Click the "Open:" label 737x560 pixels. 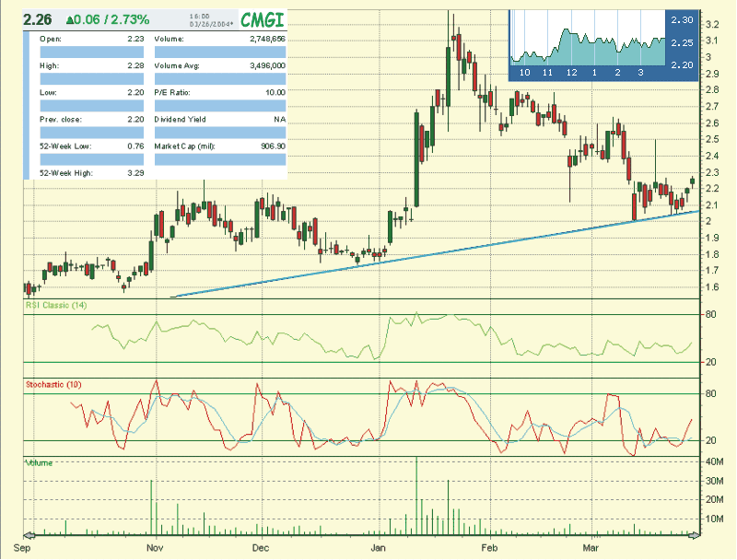(x=51, y=39)
